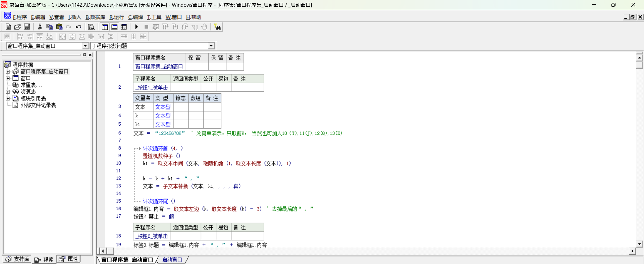Viewport: 644px width, 264px height.
Task: Open the E.编辑 menu
Action: [38, 17]
